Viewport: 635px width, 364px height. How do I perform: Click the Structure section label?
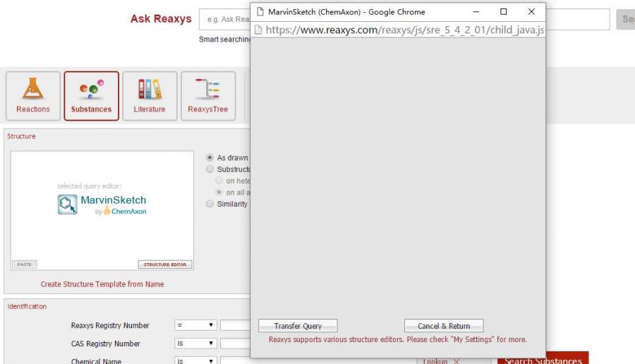(21, 136)
